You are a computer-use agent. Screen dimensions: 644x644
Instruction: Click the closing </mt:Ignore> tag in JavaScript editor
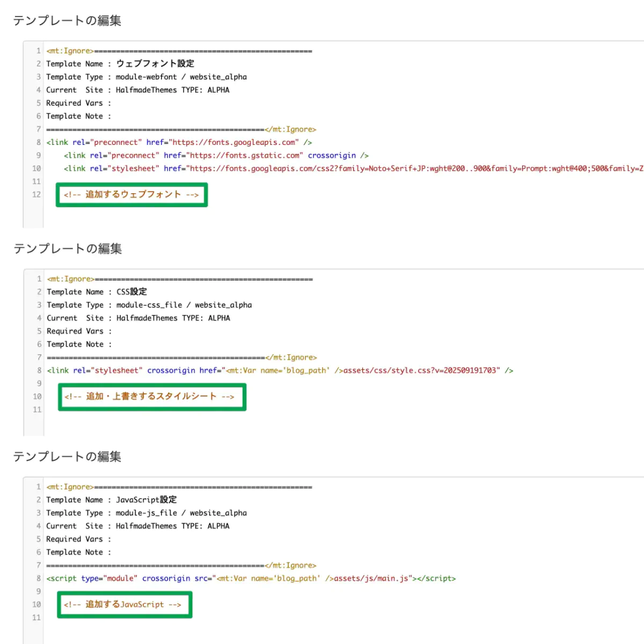(x=290, y=566)
